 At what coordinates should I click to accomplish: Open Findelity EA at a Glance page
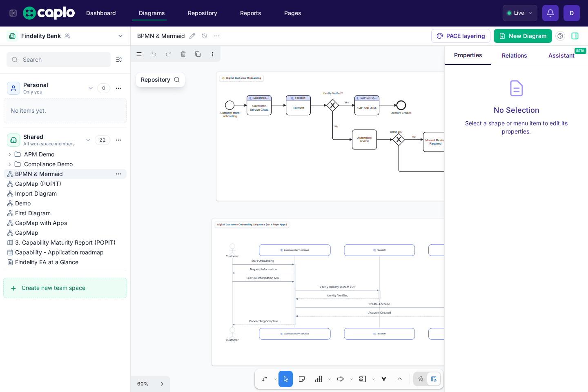pyautogui.click(x=47, y=262)
